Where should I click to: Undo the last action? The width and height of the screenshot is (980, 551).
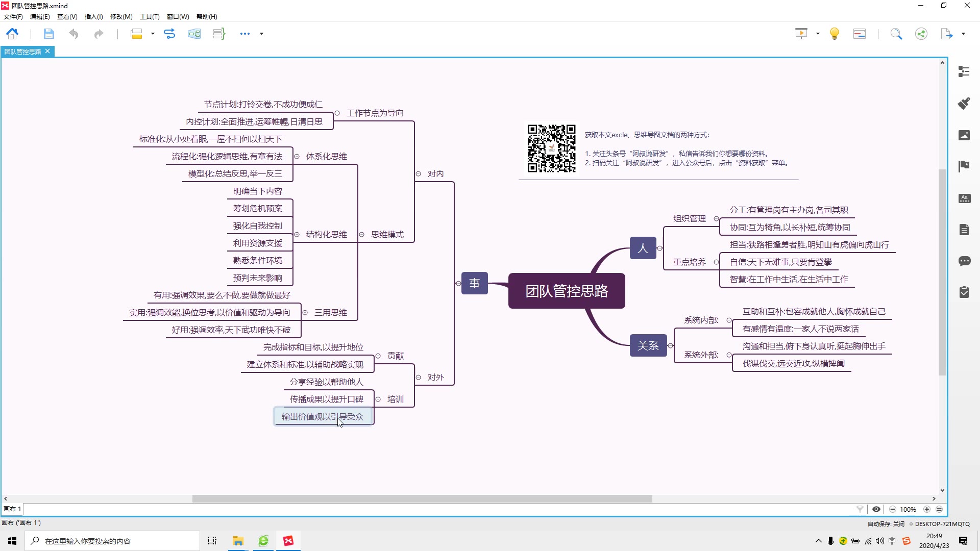74,34
